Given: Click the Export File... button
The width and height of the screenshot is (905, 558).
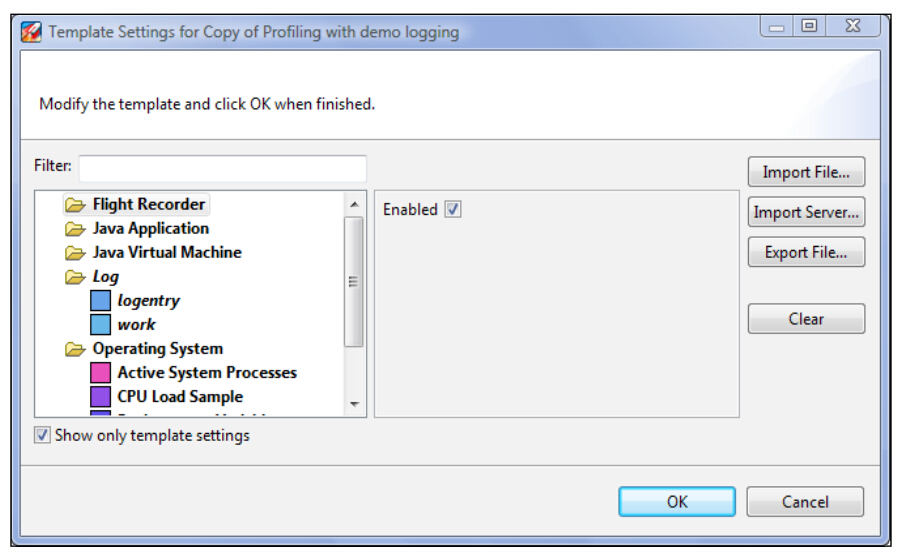Looking at the screenshot, I should (x=806, y=252).
